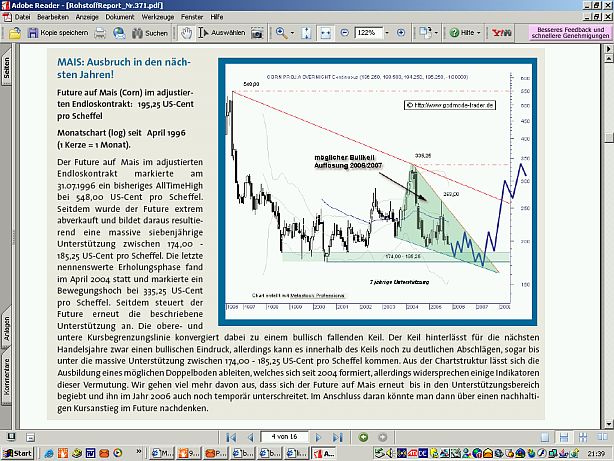This screenshot has width=614, height=461.
Task: Click the Word quick launch icon
Action: click(90, 454)
